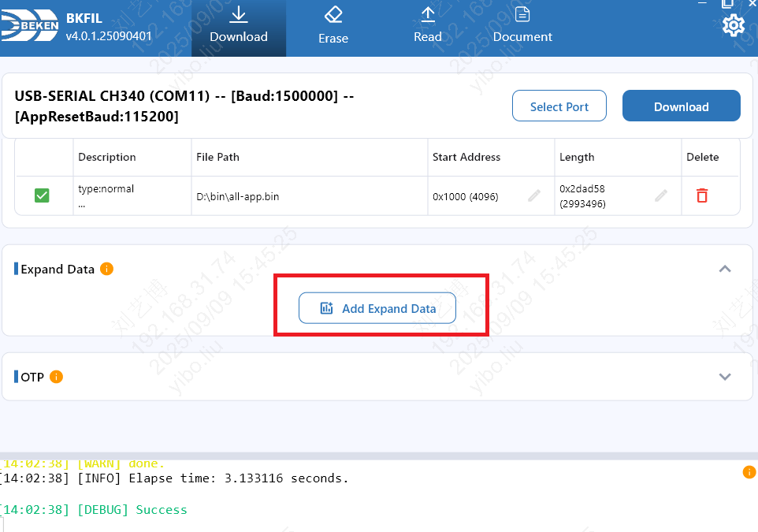Viewport: 758px width, 532px height.
Task: Switch to the Erase tab
Action: tap(333, 28)
